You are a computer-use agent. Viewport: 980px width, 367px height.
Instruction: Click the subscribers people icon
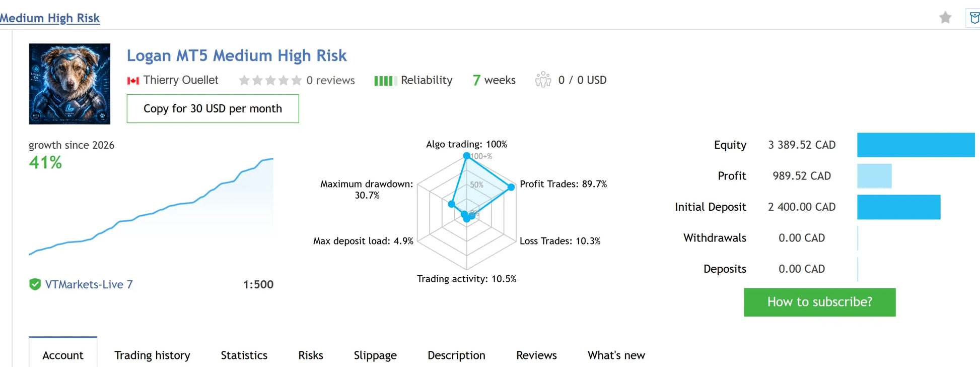click(x=543, y=80)
